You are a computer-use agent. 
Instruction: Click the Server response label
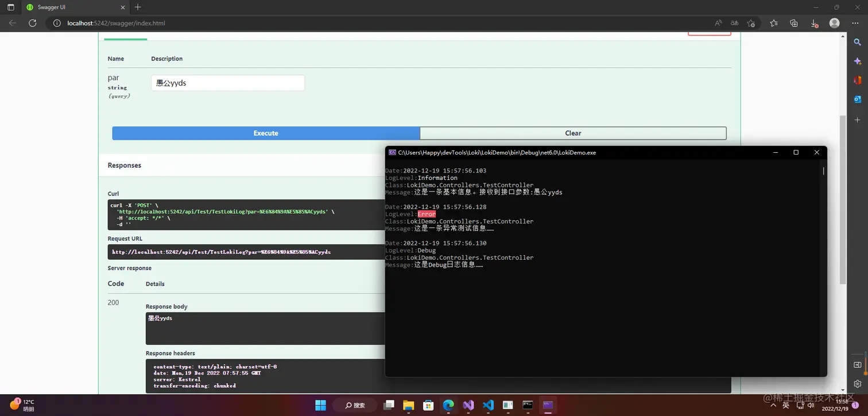(130, 268)
